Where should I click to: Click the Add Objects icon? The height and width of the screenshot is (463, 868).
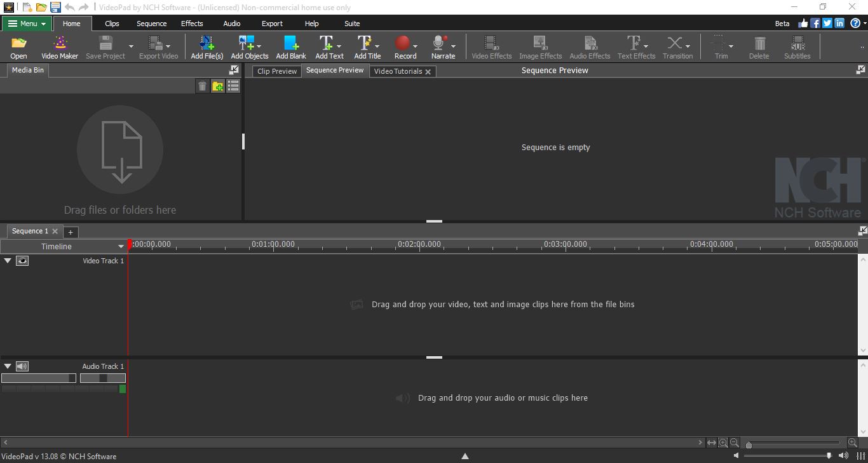coord(246,43)
